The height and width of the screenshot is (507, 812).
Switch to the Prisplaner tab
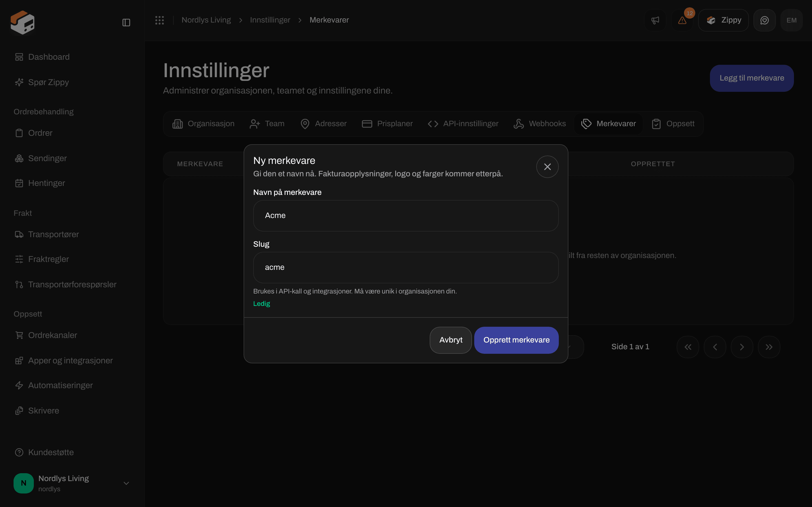(x=387, y=124)
